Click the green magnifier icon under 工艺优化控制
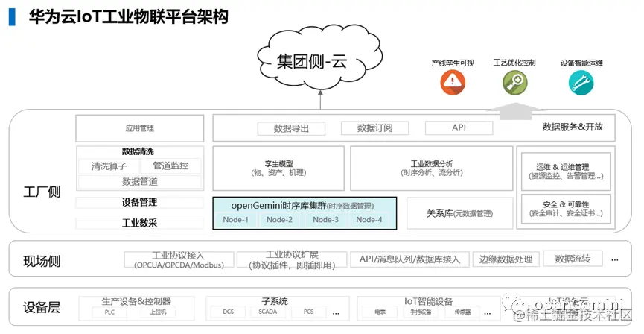This screenshot has width=644, height=334. 515,82
